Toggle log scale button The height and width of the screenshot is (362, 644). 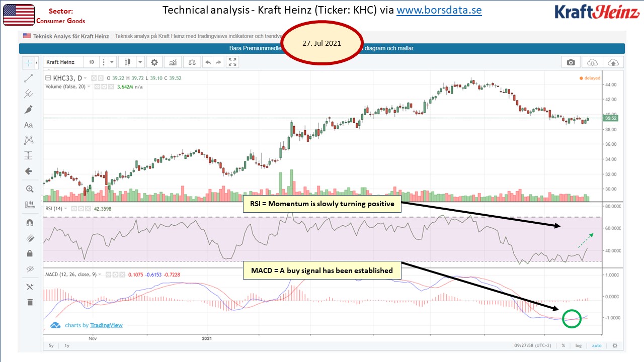(579, 346)
